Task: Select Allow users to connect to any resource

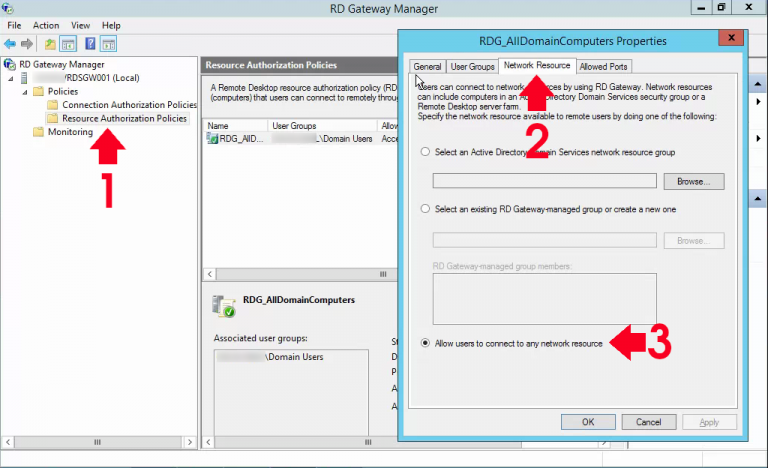Action: pyautogui.click(x=425, y=343)
